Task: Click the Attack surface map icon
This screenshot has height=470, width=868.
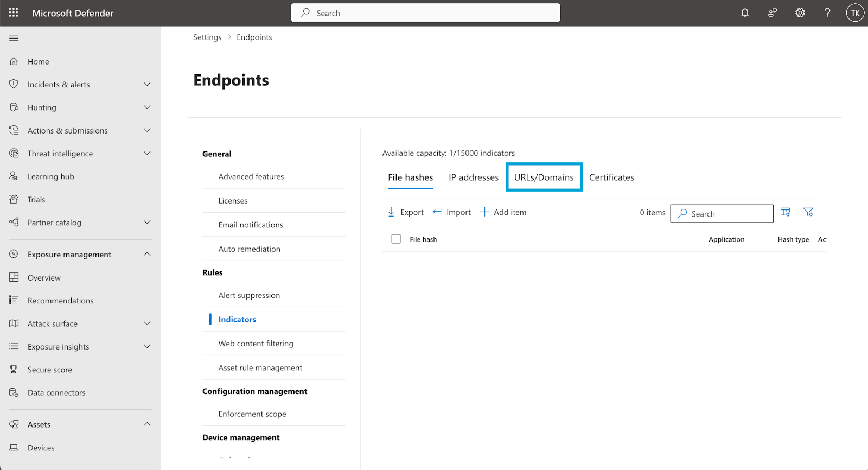Action: pos(14,323)
